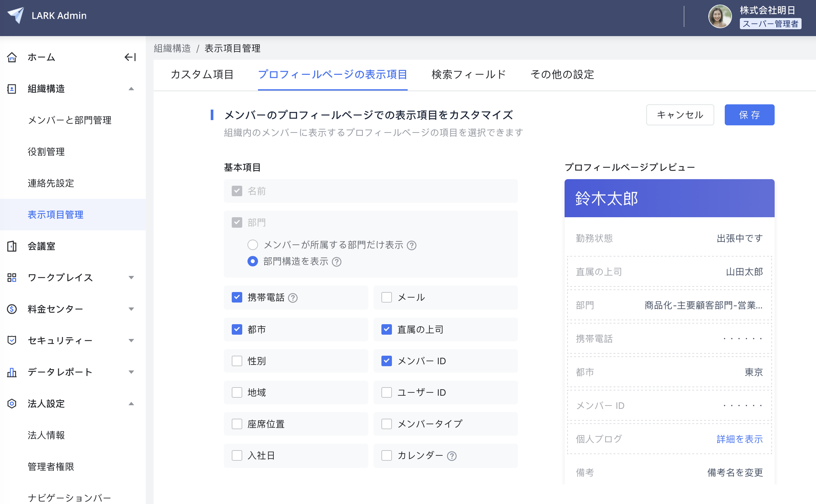
Task: Click the データレポート chart icon
Action: [x=12, y=372]
